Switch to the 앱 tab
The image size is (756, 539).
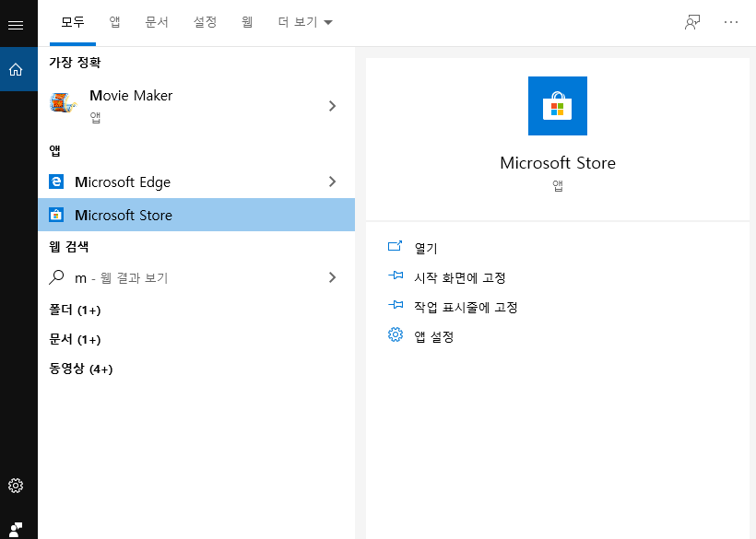(x=114, y=22)
